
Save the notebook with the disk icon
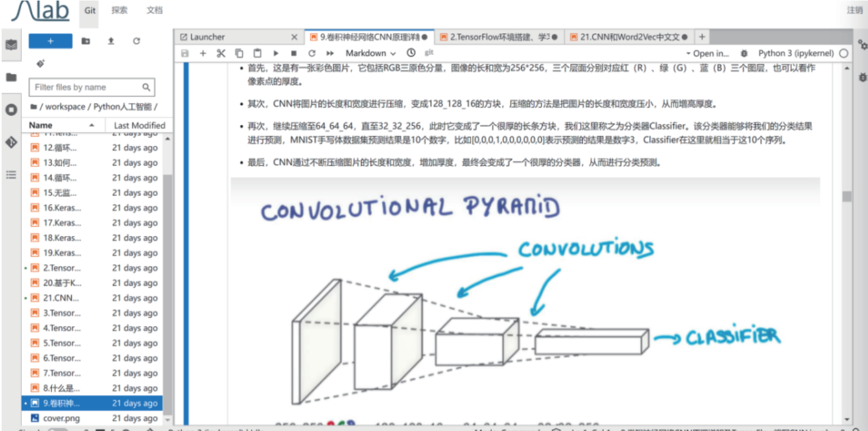tap(185, 53)
